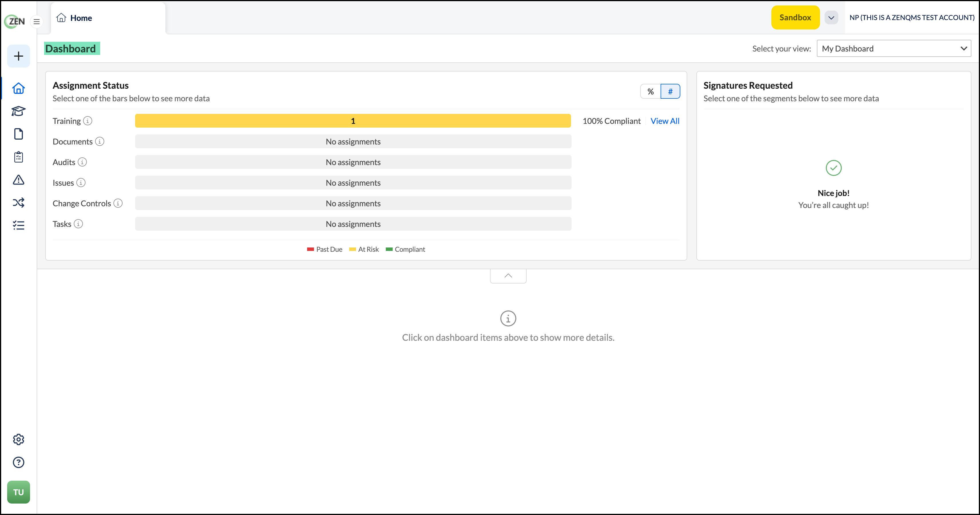Open the Settings gear icon

pos(18,439)
